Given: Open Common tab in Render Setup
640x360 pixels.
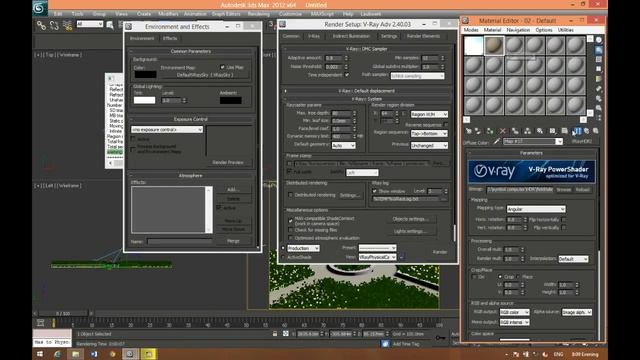Looking at the screenshot, I should point(291,36).
